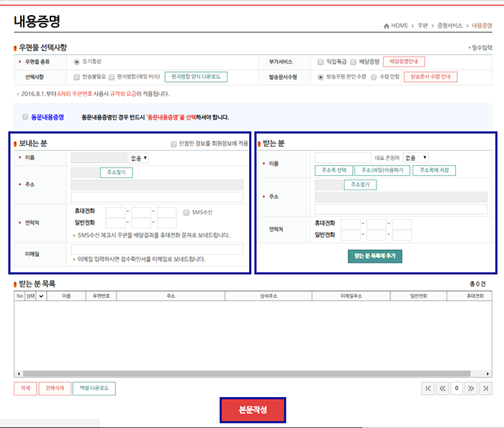Focus recipient name input field
The width and height of the screenshot is (504, 428).
pyautogui.click(x=343, y=158)
